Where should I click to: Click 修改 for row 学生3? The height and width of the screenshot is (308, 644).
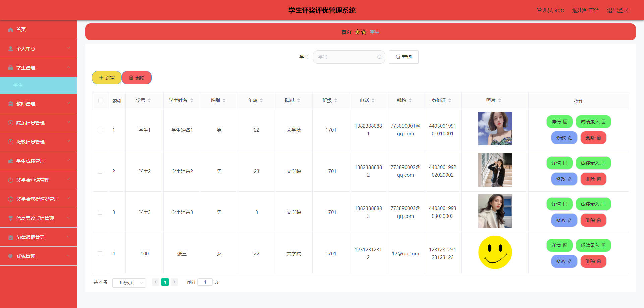pyautogui.click(x=564, y=220)
